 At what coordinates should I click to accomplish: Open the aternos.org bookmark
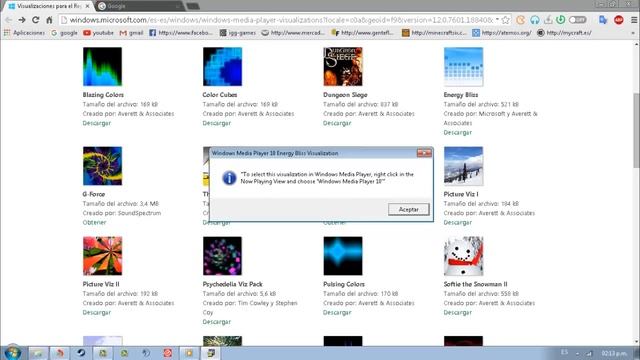[x=502, y=33]
